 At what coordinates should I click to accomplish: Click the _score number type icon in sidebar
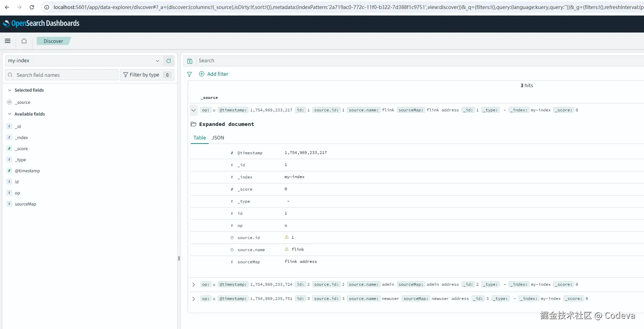click(x=9, y=148)
